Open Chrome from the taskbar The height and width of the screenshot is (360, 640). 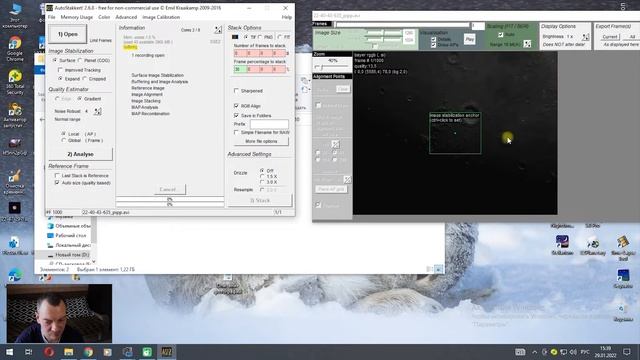pyautogui.click(x=88, y=352)
